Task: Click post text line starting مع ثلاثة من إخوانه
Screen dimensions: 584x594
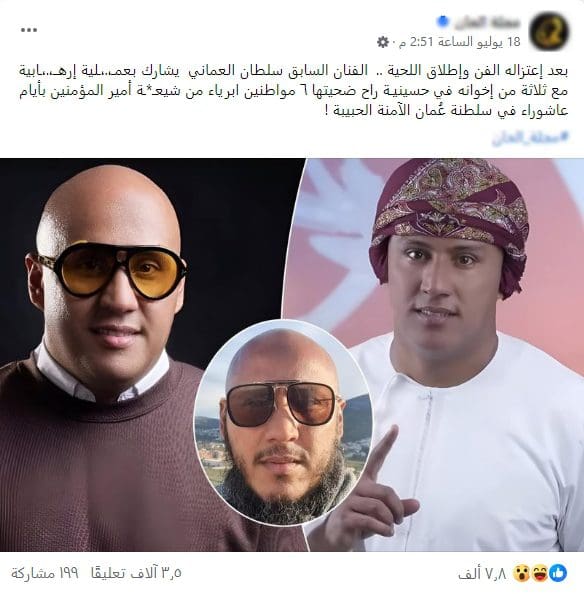Action: pyautogui.click(x=294, y=91)
